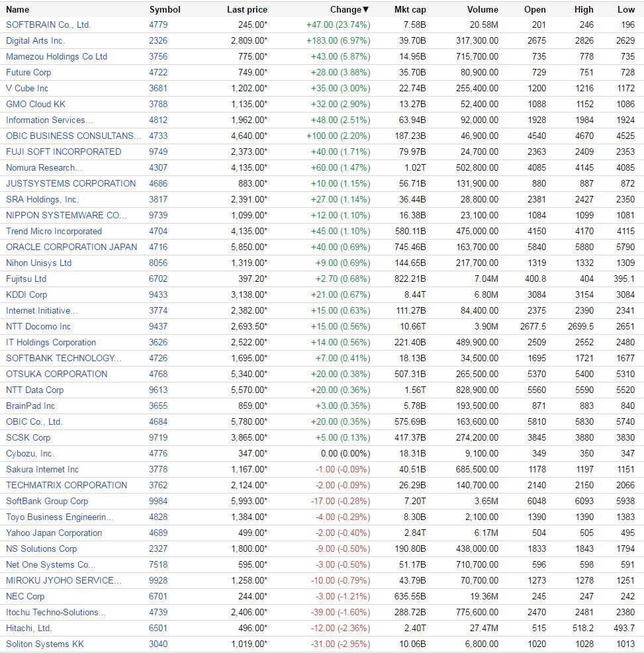Screen dimensions: 644x653
Task: Open OBIC BUSINESS CONSULTANS link
Action: click(73, 136)
